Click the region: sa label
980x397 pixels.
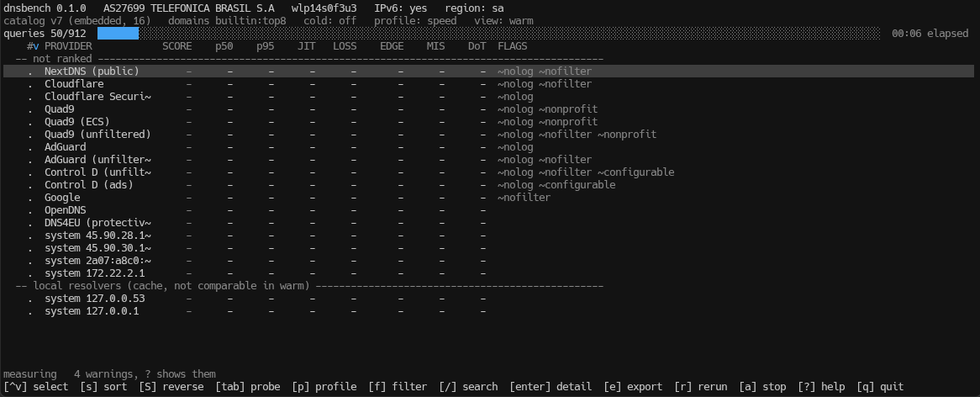(474, 8)
